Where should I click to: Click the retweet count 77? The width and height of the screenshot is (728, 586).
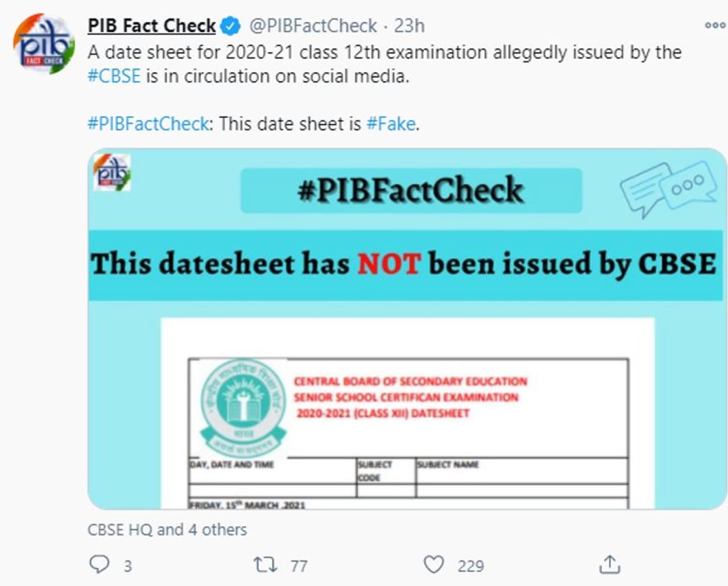pos(299,566)
